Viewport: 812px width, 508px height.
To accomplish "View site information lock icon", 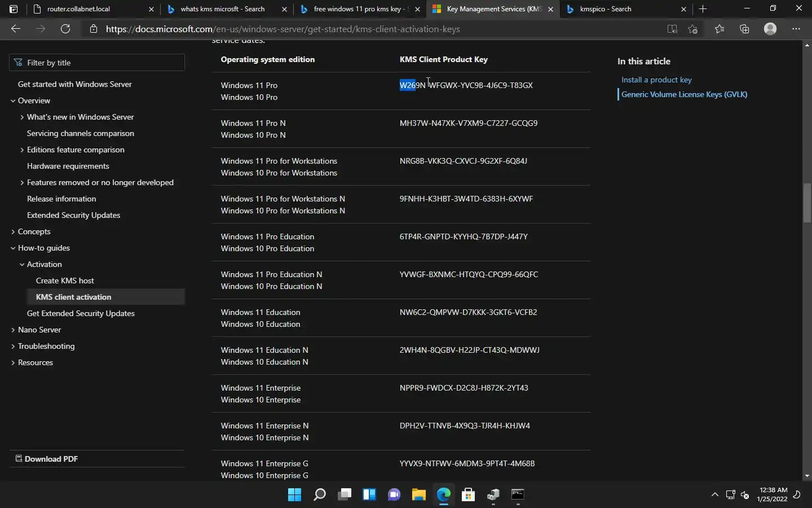I will tap(94, 29).
